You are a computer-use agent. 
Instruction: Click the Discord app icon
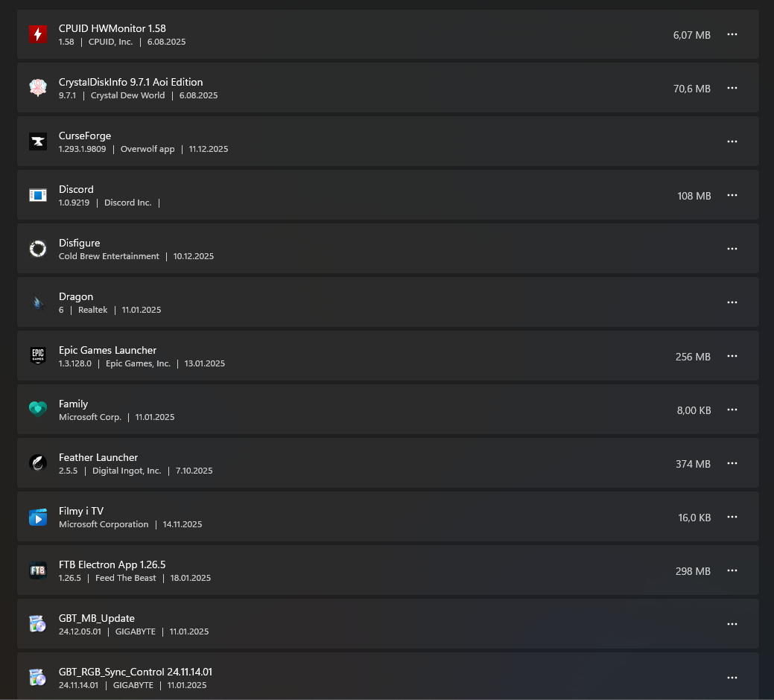click(38, 195)
